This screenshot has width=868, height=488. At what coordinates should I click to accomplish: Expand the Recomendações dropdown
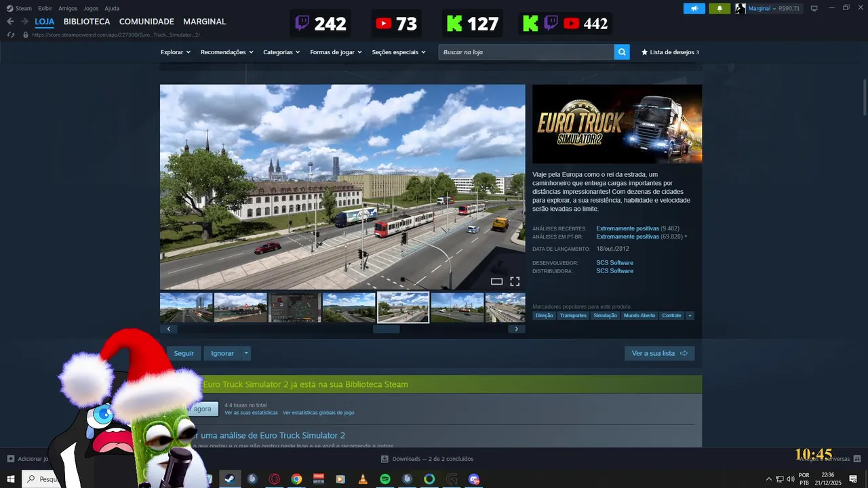226,52
